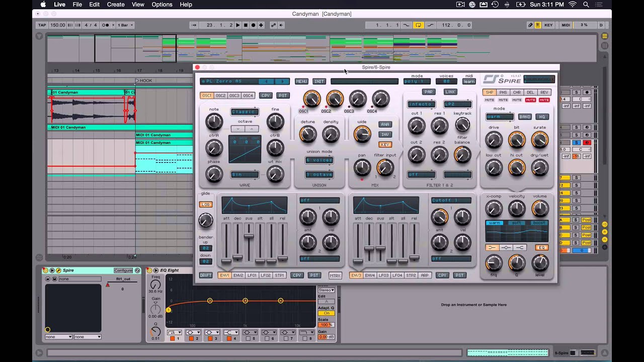644x362 pixels.
Task: Click Spire INIT button
Action: (319, 81)
